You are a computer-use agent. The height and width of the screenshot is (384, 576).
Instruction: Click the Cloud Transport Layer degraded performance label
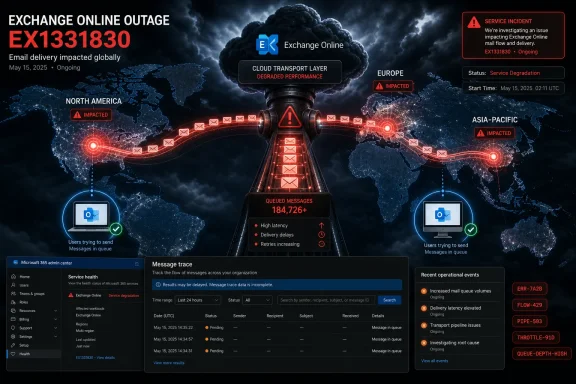[290, 72]
